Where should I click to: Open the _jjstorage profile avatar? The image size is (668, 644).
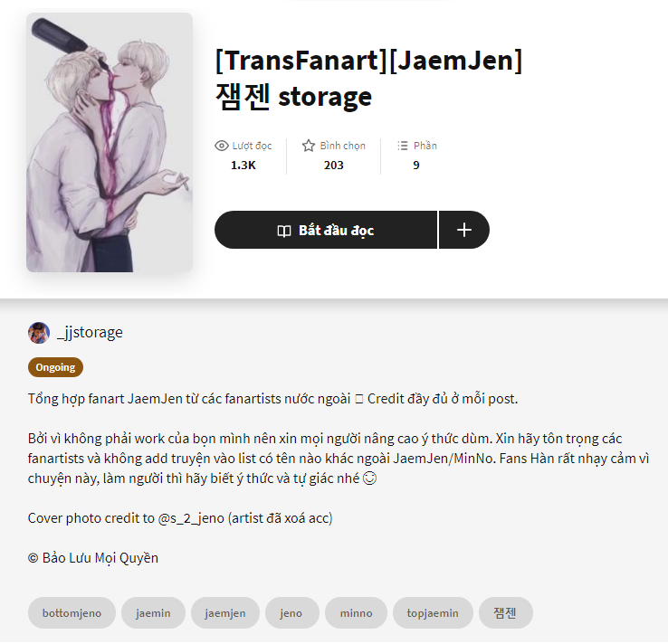(x=39, y=333)
